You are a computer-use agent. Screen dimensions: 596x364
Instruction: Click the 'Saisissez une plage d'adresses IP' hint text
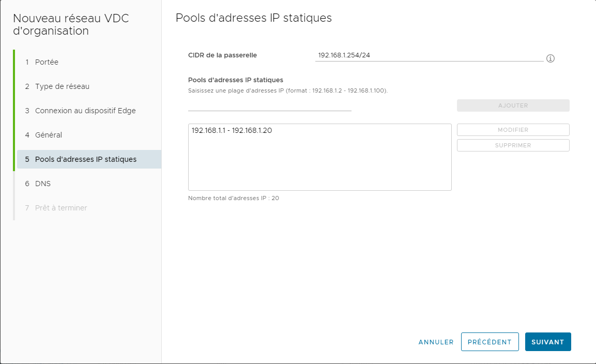(x=288, y=90)
